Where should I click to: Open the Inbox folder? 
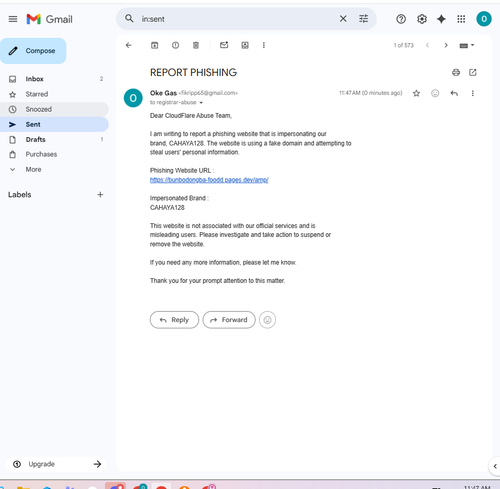pos(54,79)
